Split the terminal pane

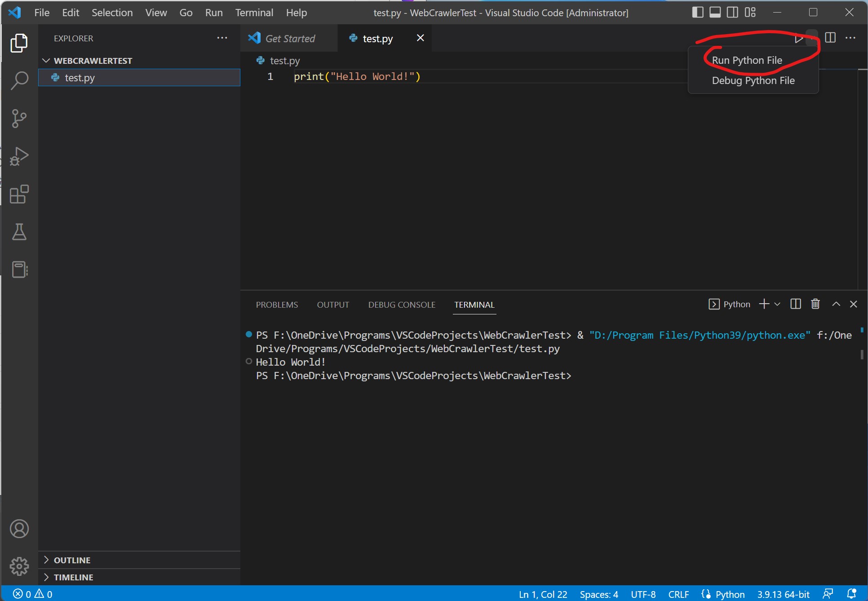pyautogui.click(x=796, y=304)
